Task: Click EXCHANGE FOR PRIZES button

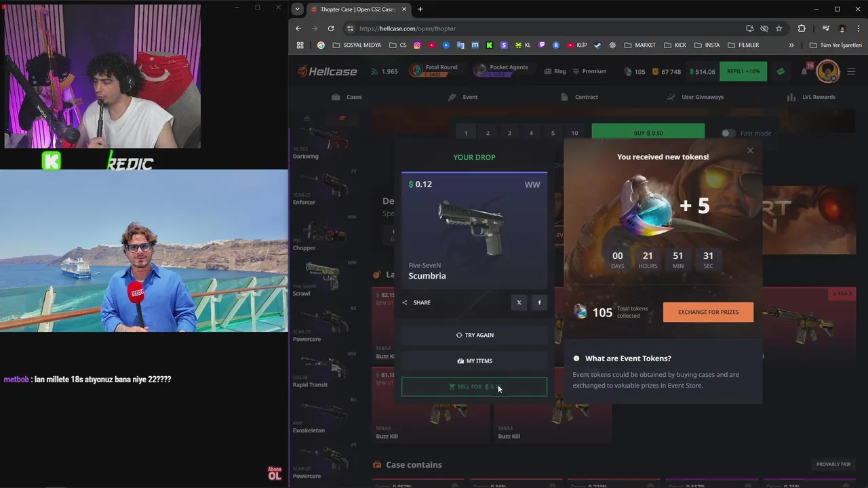Action: point(708,312)
